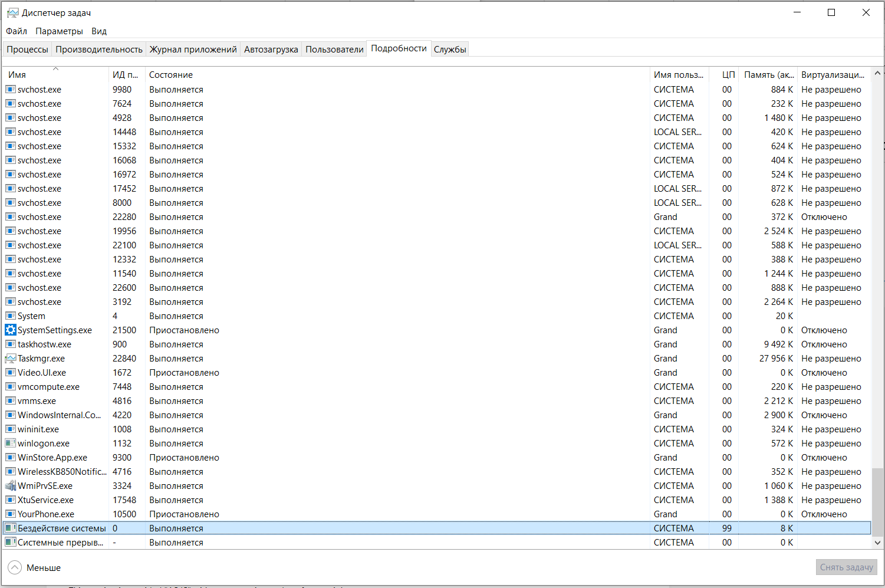Select the vmms.exe process name
This screenshot has width=885, height=588.
pyautogui.click(x=37, y=401)
